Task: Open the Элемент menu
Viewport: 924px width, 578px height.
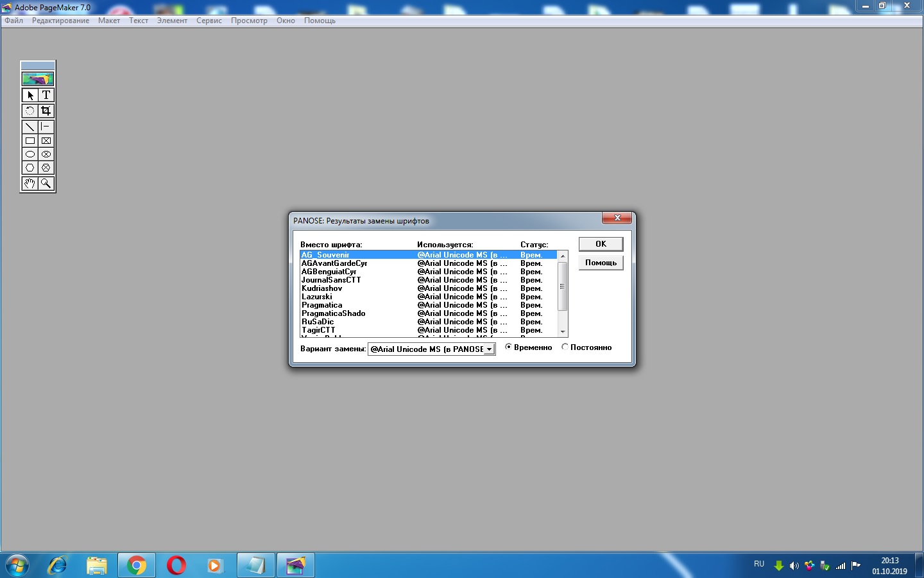Action: [172, 21]
